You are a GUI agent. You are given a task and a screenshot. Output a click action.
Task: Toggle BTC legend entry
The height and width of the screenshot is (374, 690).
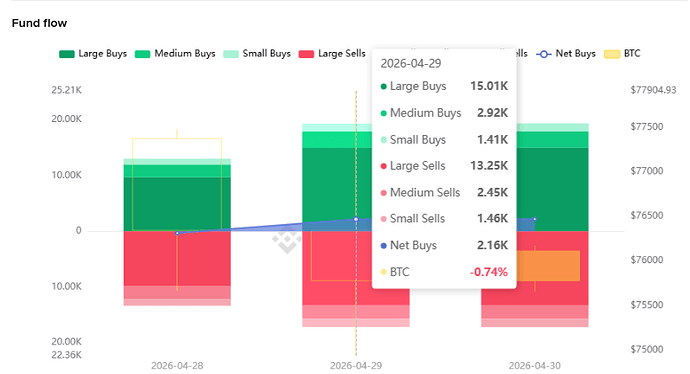point(622,54)
